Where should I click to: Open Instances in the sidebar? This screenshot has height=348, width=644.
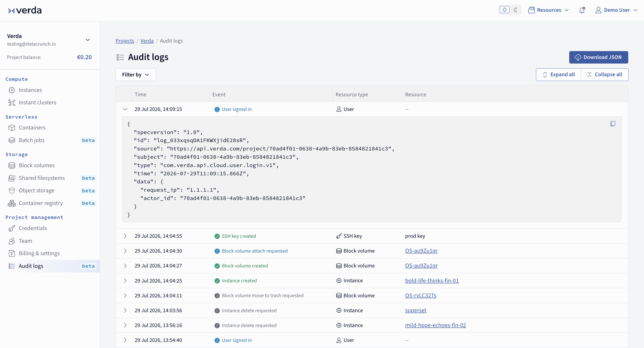[30, 90]
